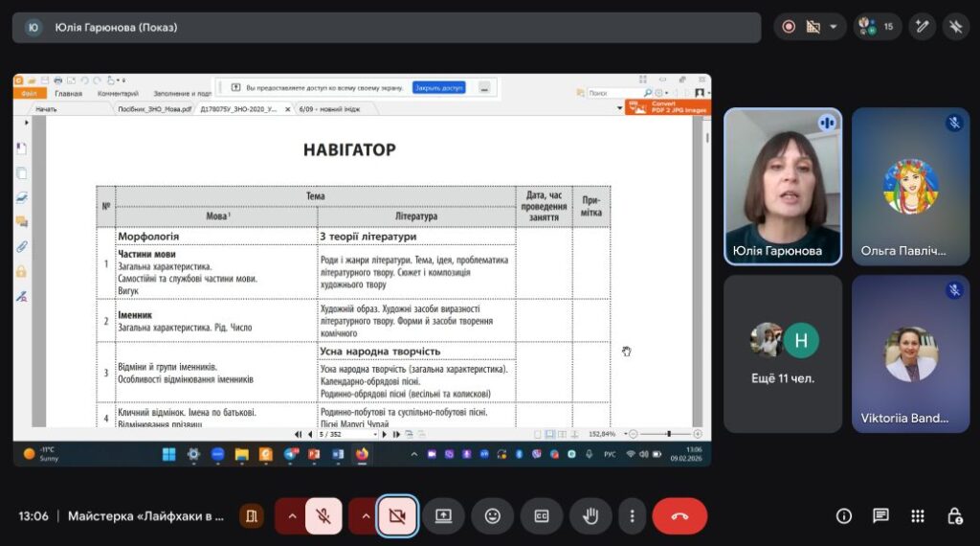
Task: Open host controls lock icon
Action: 954,516
